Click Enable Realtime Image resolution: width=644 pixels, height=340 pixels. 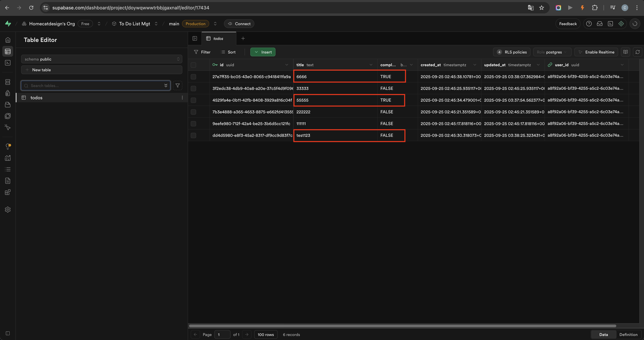[596, 52]
